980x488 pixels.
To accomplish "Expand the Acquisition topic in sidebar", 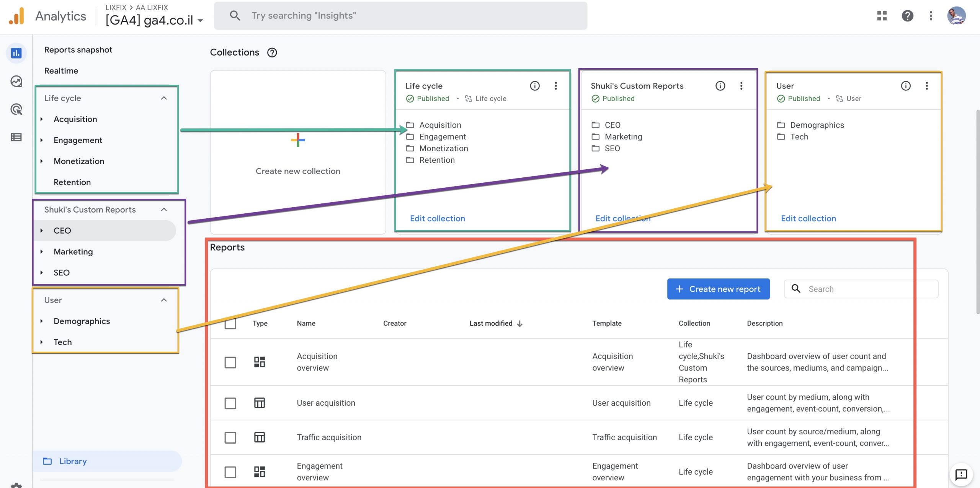I will coord(41,119).
